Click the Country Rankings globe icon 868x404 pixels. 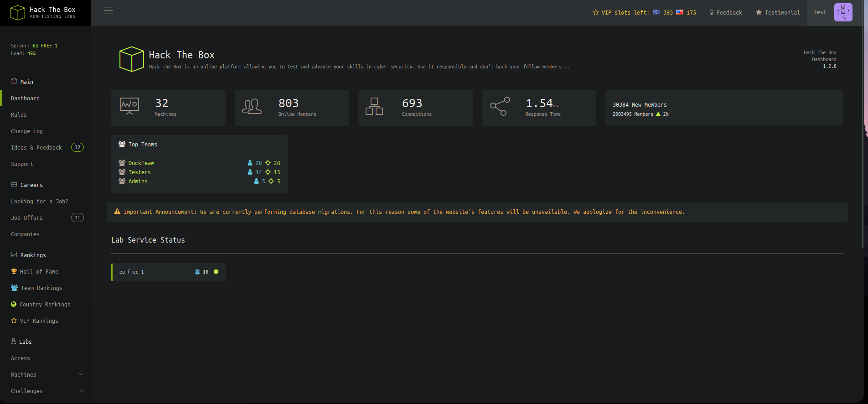point(14,304)
